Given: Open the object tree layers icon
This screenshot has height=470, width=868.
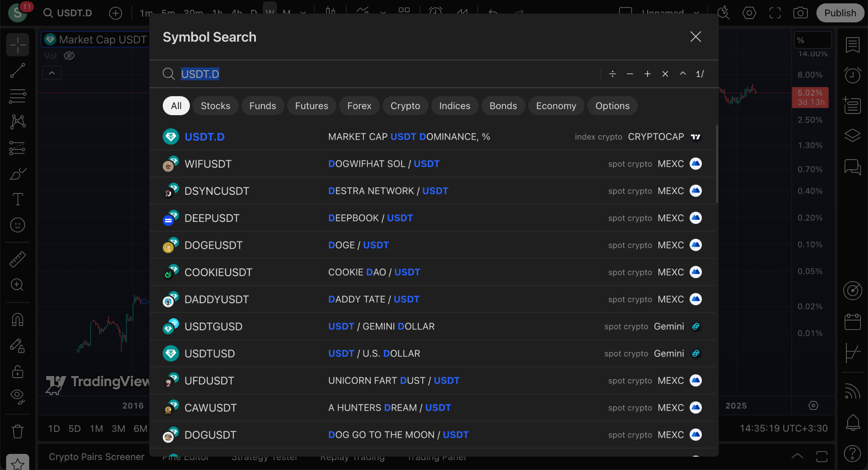Looking at the screenshot, I should (x=852, y=135).
